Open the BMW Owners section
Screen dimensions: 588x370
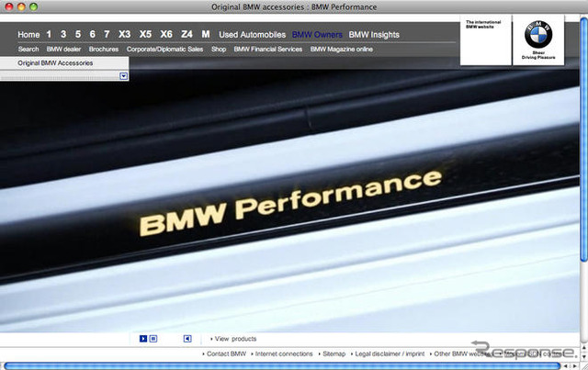pyautogui.click(x=317, y=35)
